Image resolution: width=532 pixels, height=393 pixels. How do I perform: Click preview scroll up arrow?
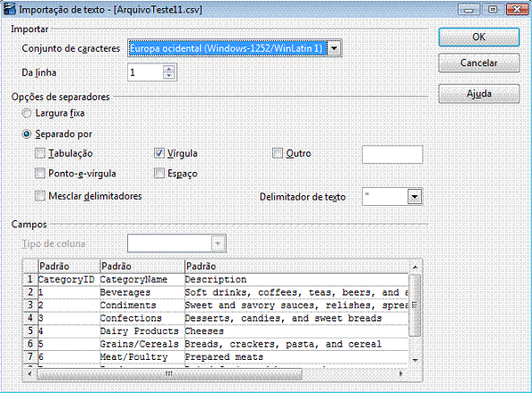pos(415,267)
